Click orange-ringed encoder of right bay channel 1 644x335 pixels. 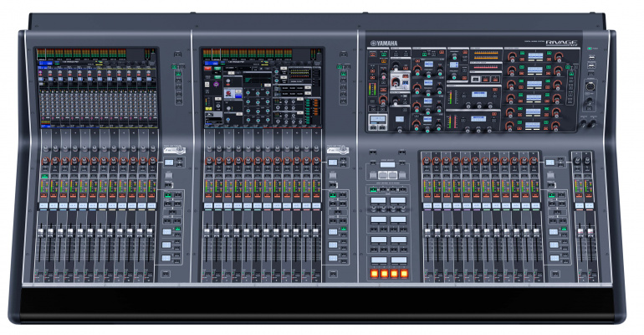click(427, 160)
